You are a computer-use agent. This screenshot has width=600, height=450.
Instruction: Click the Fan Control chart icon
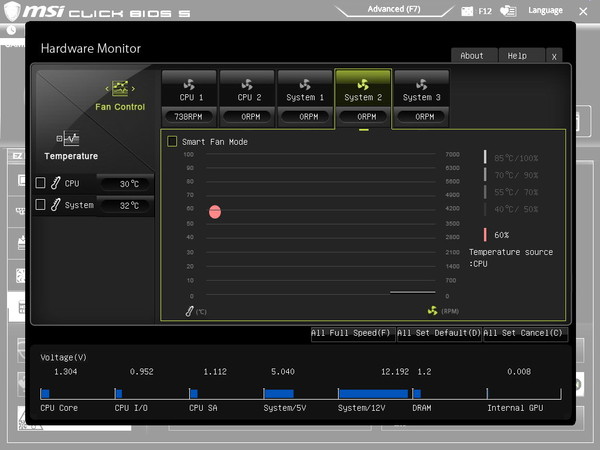120,88
